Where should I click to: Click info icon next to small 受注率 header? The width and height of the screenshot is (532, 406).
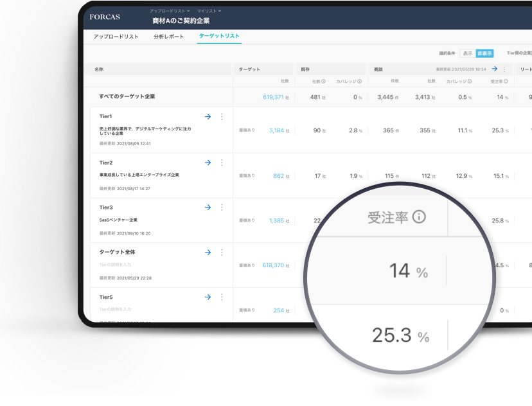(506, 82)
